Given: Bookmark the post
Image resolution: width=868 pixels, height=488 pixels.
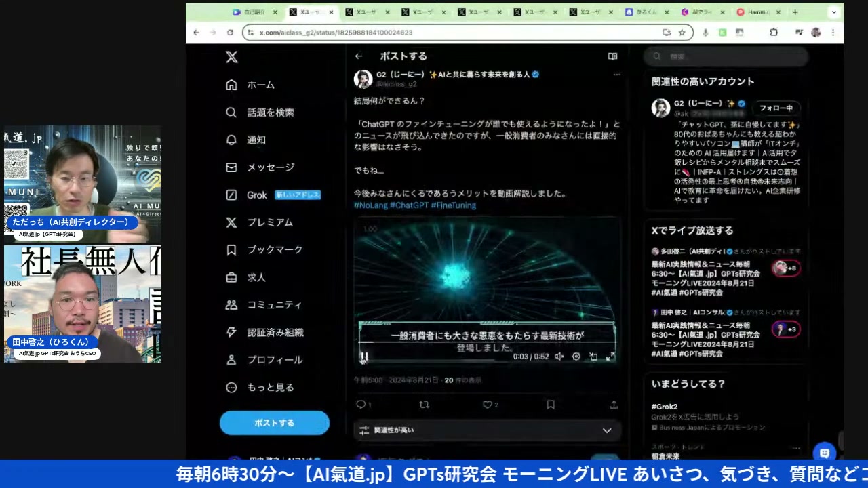Looking at the screenshot, I should tap(551, 405).
